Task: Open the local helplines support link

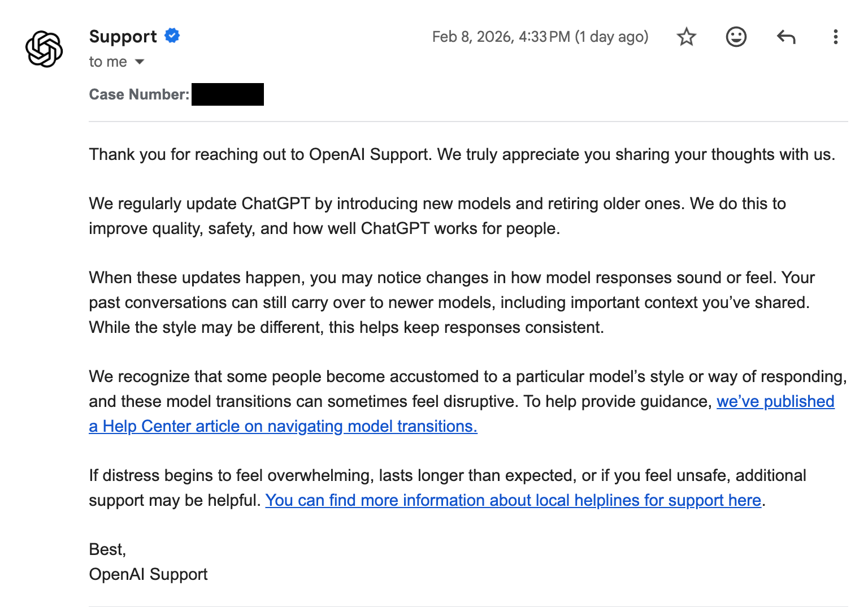Action: point(513,500)
